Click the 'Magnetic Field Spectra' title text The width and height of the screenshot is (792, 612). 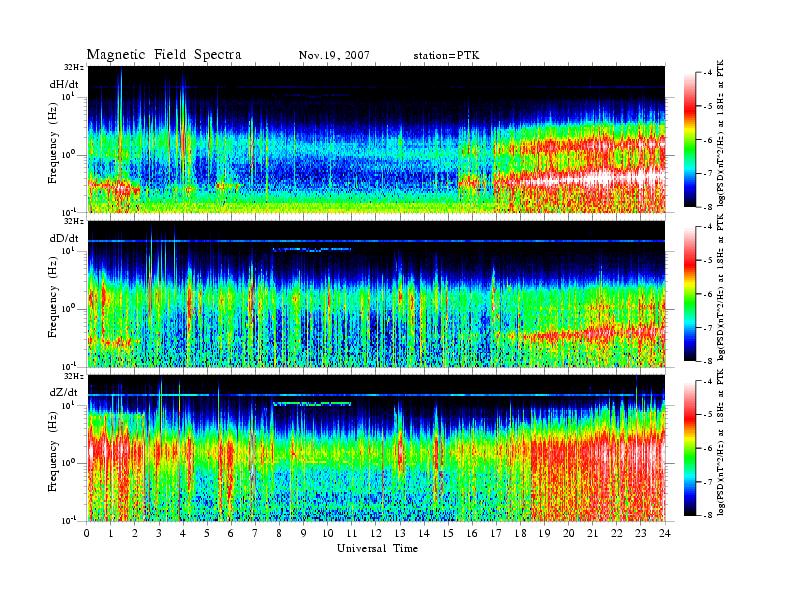tap(164, 55)
